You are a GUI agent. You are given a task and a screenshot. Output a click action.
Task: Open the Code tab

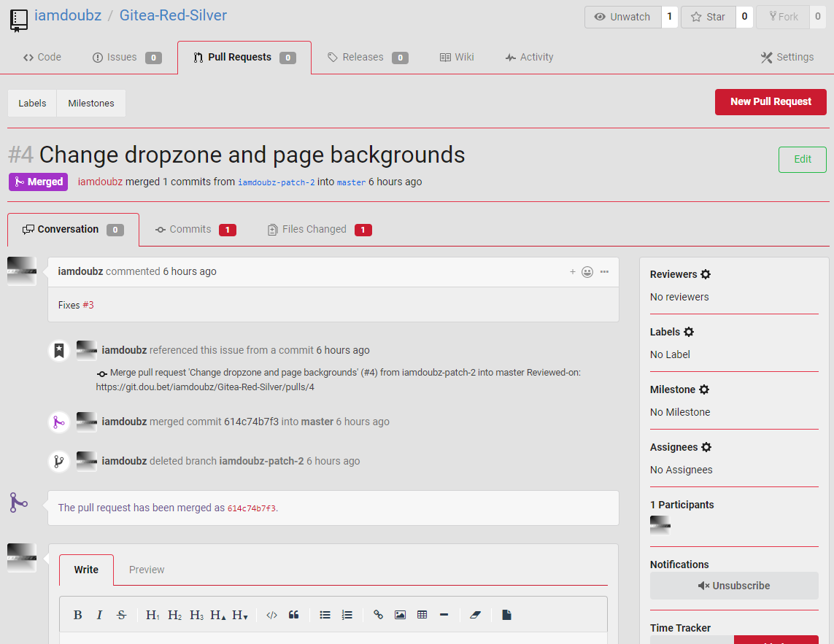pos(42,57)
